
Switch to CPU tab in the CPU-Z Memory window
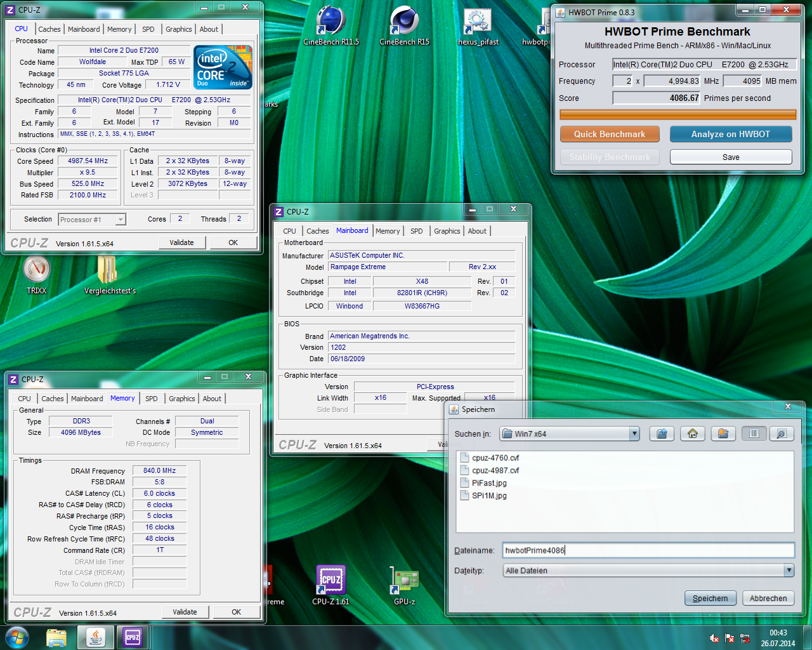coord(24,399)
